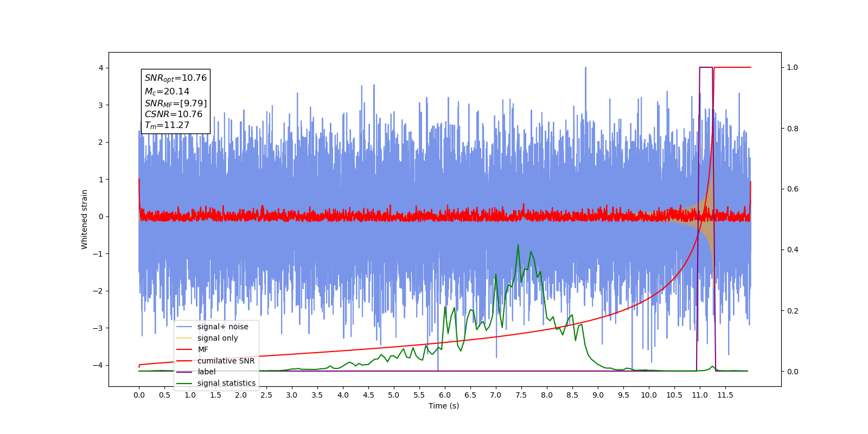Click the 0.4 tick on the right axis

(x=793, y=250)
